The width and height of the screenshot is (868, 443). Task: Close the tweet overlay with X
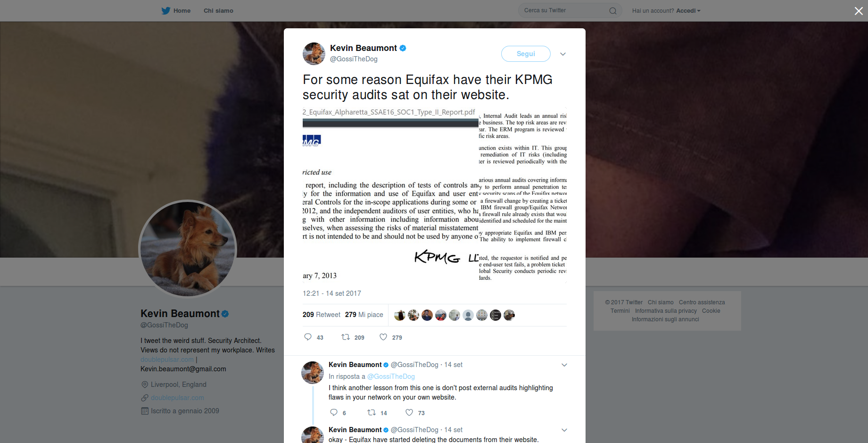click(859, 11)
